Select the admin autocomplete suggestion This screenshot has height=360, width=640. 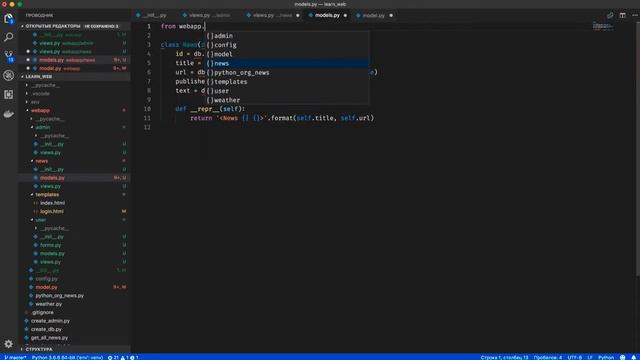[287, 36]
